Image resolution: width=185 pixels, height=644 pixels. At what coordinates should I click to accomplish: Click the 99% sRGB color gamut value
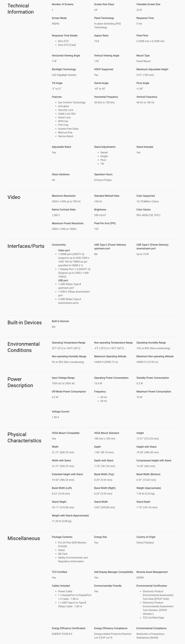148,215
